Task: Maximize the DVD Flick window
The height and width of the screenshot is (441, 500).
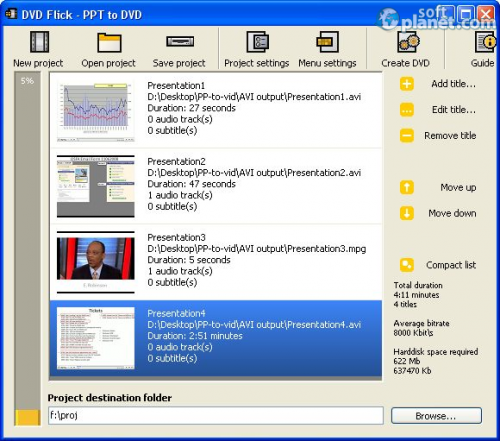Action: coord(465,14)
